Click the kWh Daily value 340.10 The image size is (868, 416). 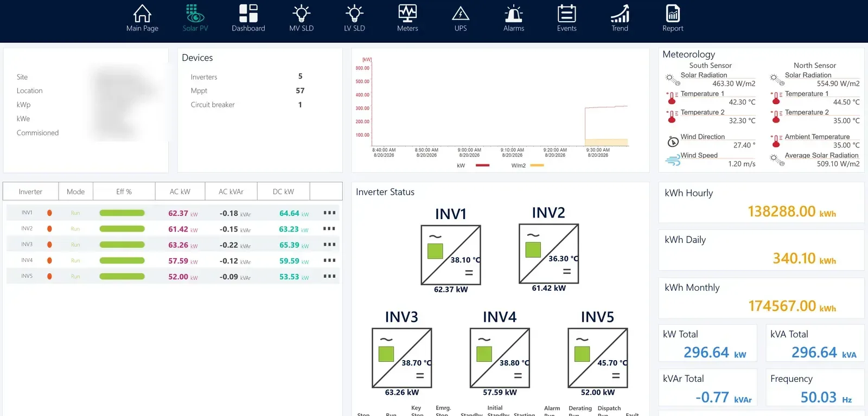794,259
